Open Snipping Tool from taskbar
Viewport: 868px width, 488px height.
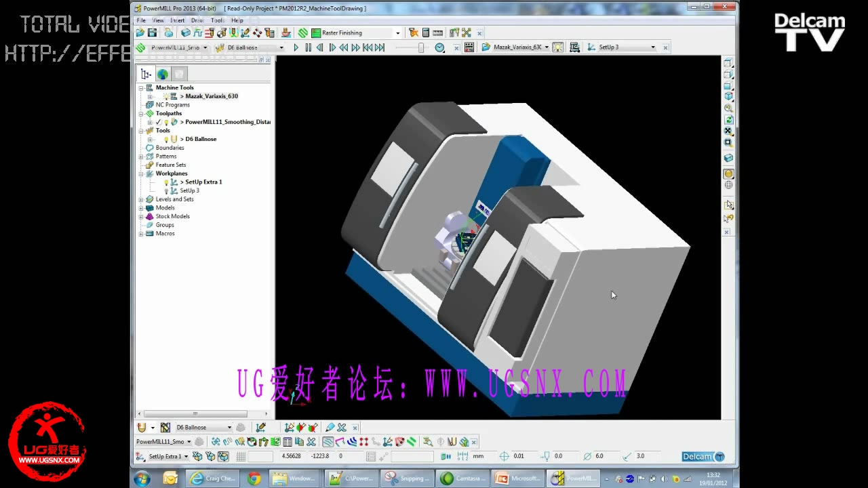pos(406,479)
